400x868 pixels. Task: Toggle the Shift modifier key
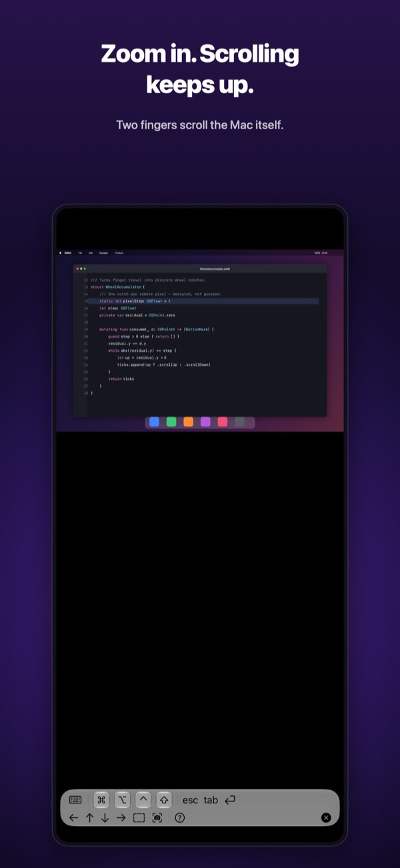pos(165,800)
